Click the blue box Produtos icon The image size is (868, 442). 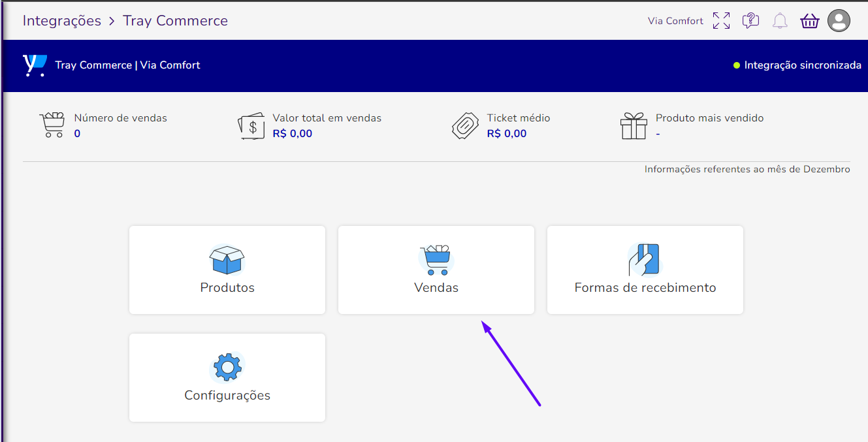pos(227,259)
